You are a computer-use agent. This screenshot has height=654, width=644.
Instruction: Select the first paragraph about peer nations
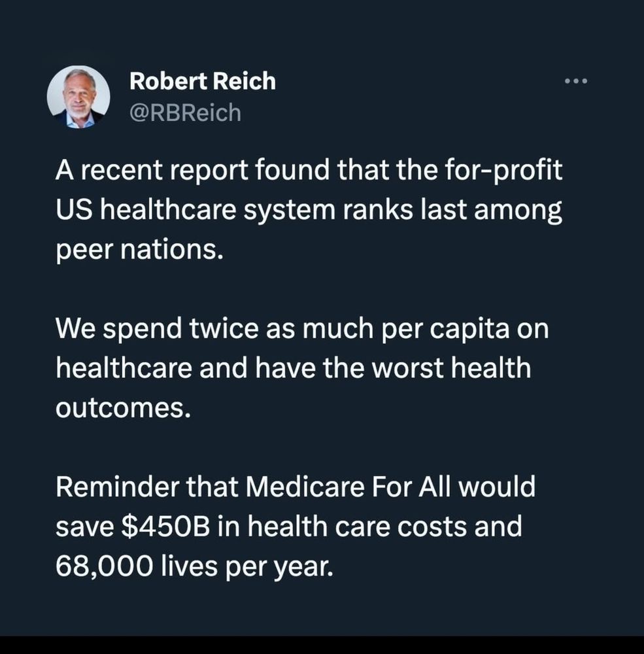(x=307, y=209)
